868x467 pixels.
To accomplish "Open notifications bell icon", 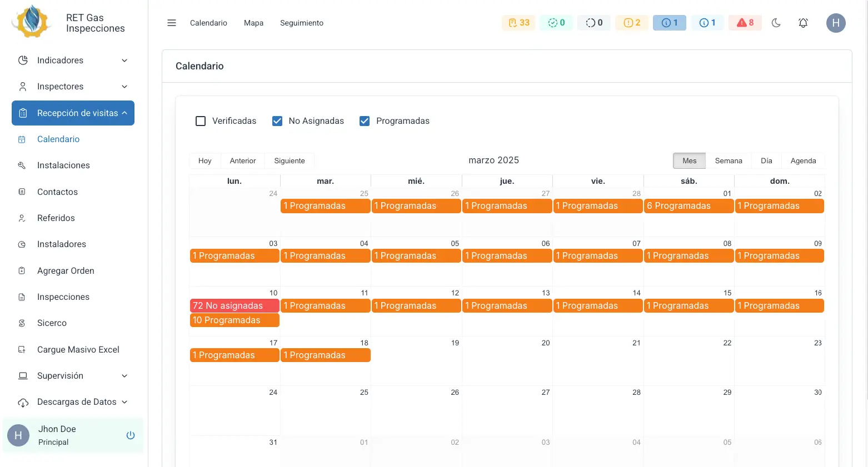I will click(803, 23).
